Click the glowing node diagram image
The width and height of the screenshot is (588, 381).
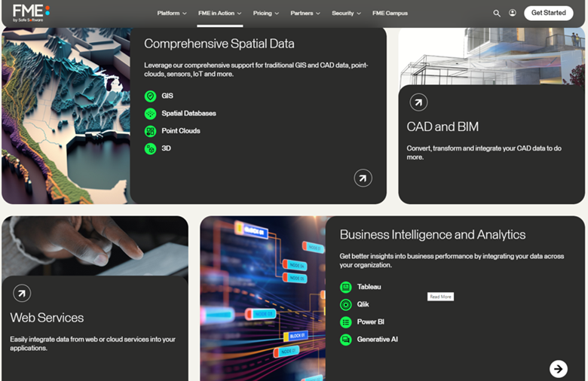coord(262,299)
